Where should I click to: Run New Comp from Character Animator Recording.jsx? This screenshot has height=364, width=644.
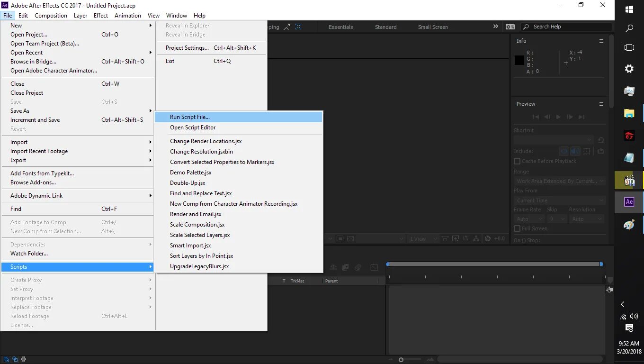coord(238,204)
